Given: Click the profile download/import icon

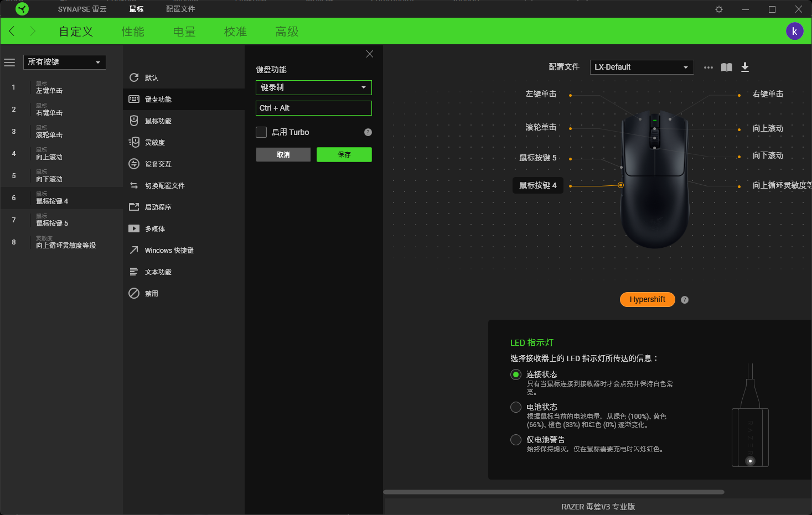Looking at the screenshot, I should pyautogui.click(x=745, y=67).
